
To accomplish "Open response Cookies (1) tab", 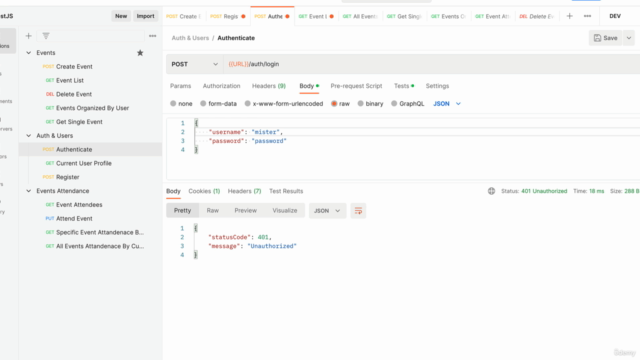I will (x=204, y=191).
